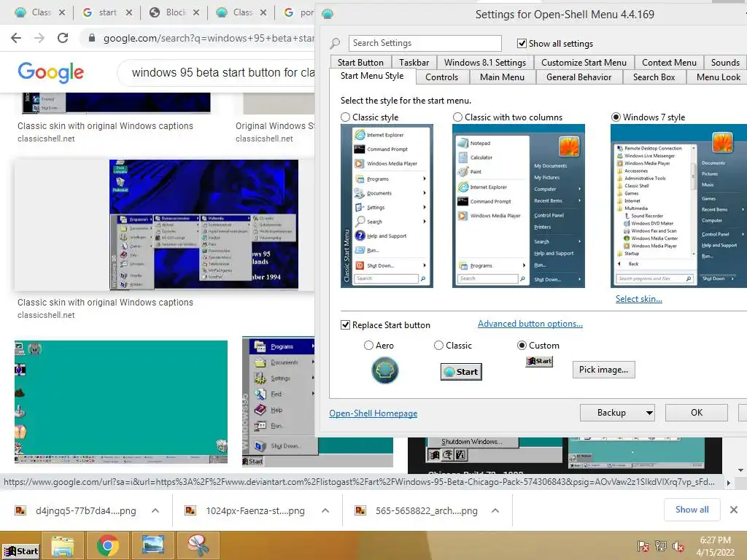Open the Controls tab

(x=441, y=77)
